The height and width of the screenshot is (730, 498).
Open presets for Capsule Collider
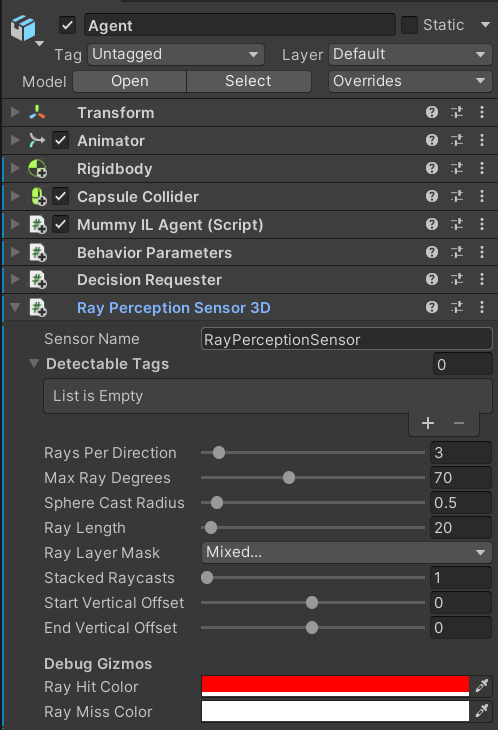[x=457, y=196]
